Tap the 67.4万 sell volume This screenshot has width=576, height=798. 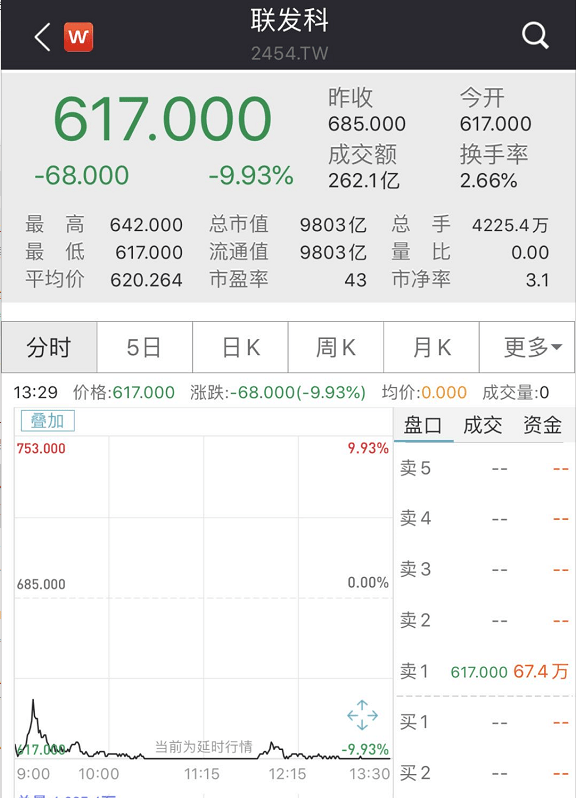[x=540, y=671]
